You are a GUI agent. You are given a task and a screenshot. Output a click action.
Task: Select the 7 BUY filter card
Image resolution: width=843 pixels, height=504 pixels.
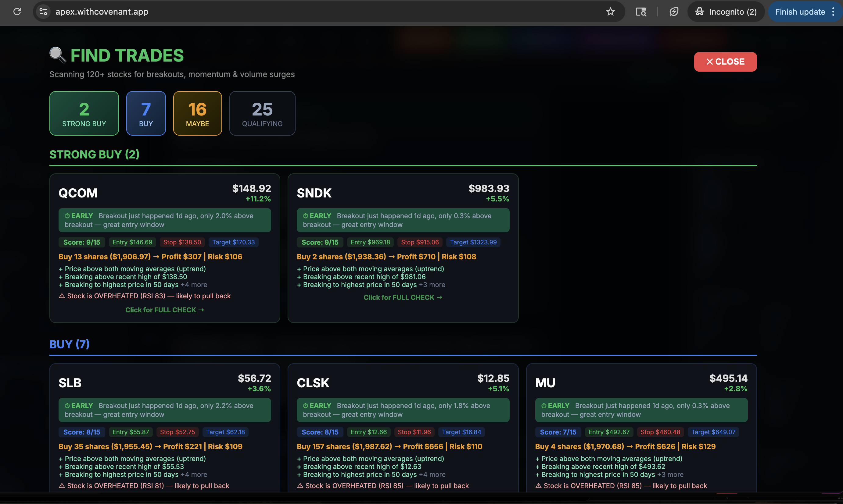pos(146,113)
